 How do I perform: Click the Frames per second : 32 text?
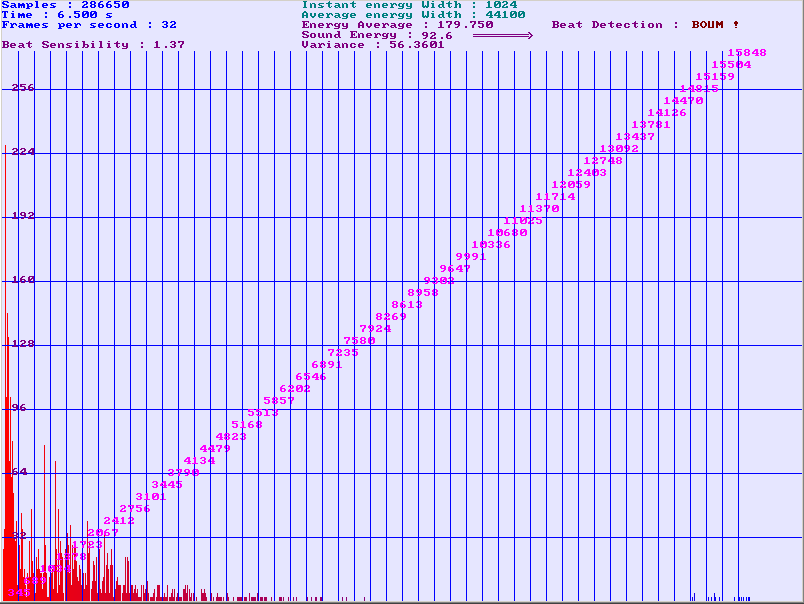89,25
